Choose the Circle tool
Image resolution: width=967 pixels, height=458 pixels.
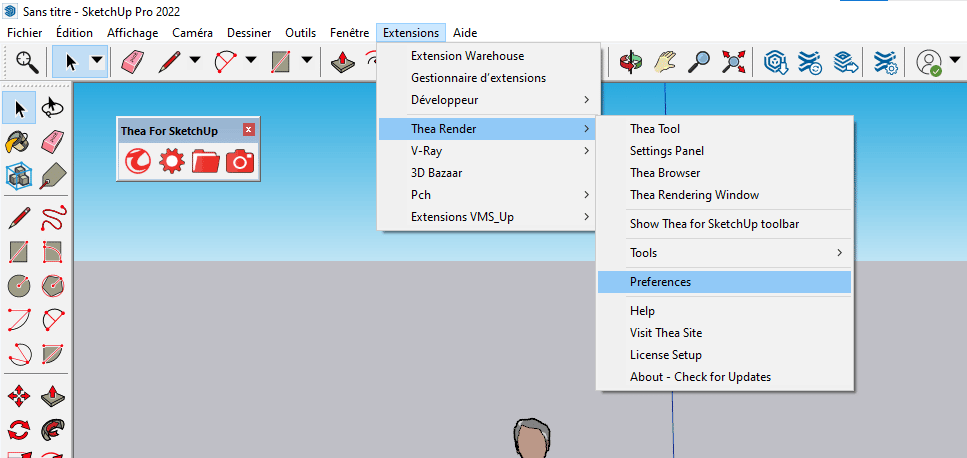[x=19, y=285]
